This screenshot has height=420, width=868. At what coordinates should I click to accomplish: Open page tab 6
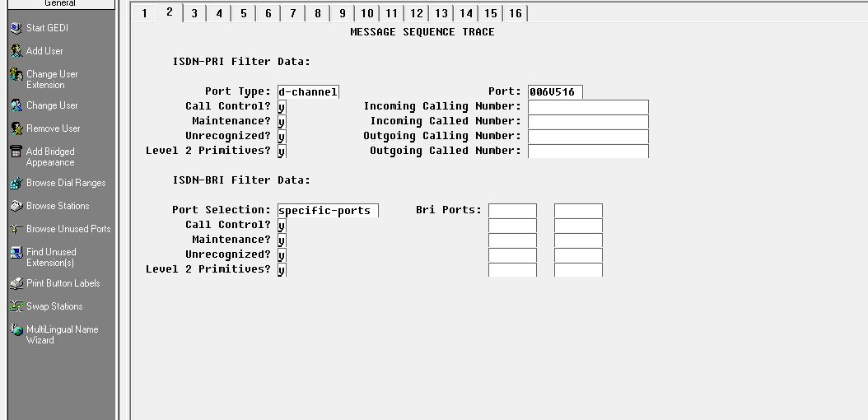click(268, 13)
